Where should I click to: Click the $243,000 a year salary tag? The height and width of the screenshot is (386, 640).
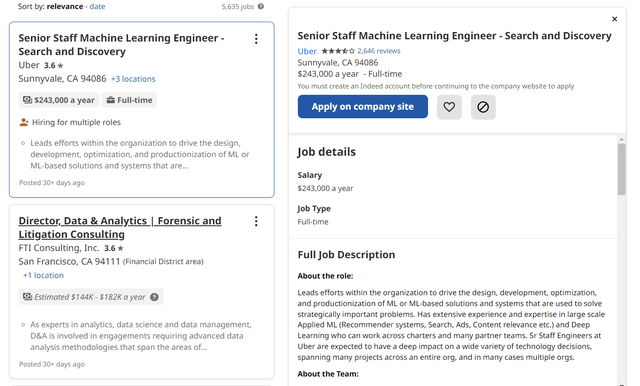tap(59, 100)
